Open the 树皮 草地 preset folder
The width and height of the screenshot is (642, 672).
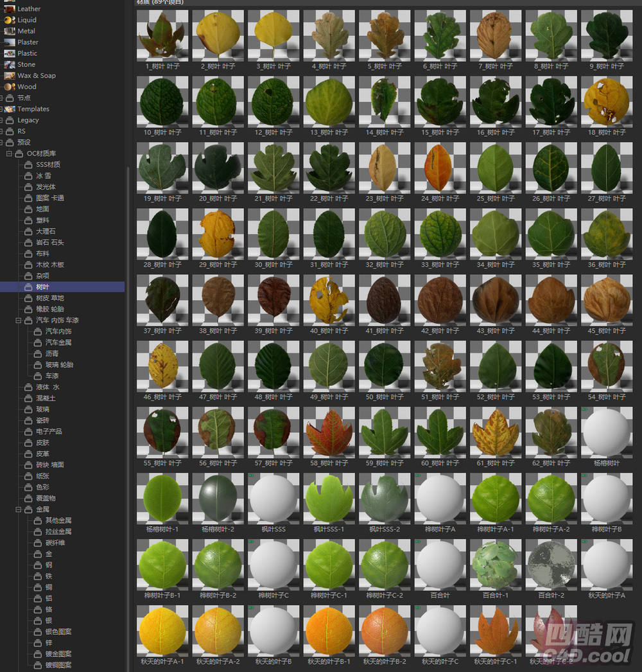point(49,298)
